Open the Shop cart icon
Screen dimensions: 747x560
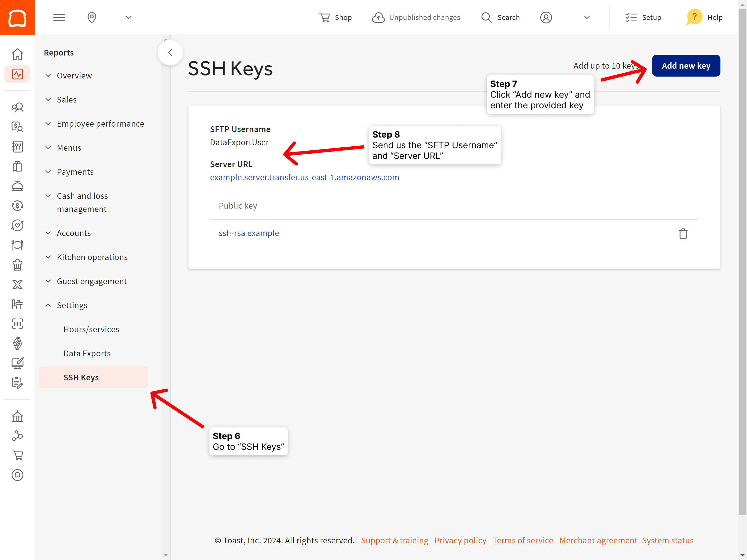coord(324,17)
